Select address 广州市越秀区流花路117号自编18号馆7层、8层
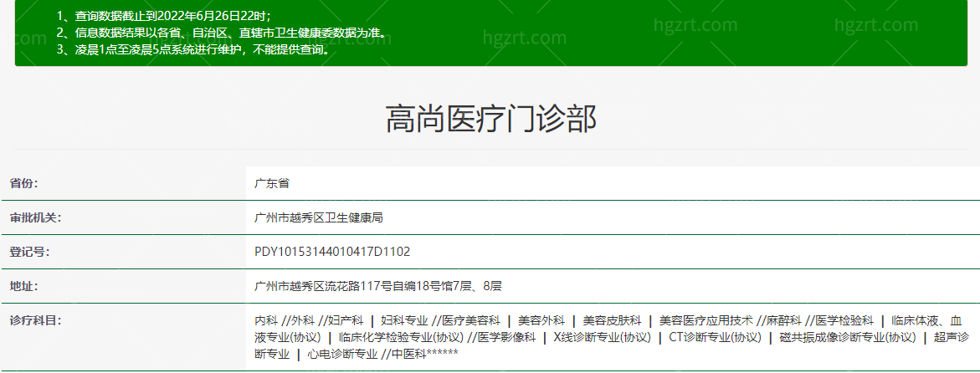This screenshot has width=980, height=373. (378, 286)
